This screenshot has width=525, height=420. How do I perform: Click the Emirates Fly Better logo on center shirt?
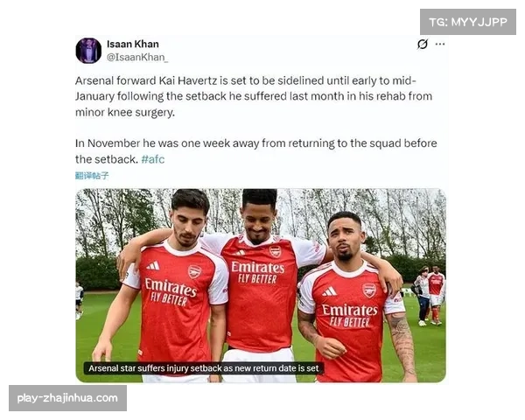coord(257,272)
